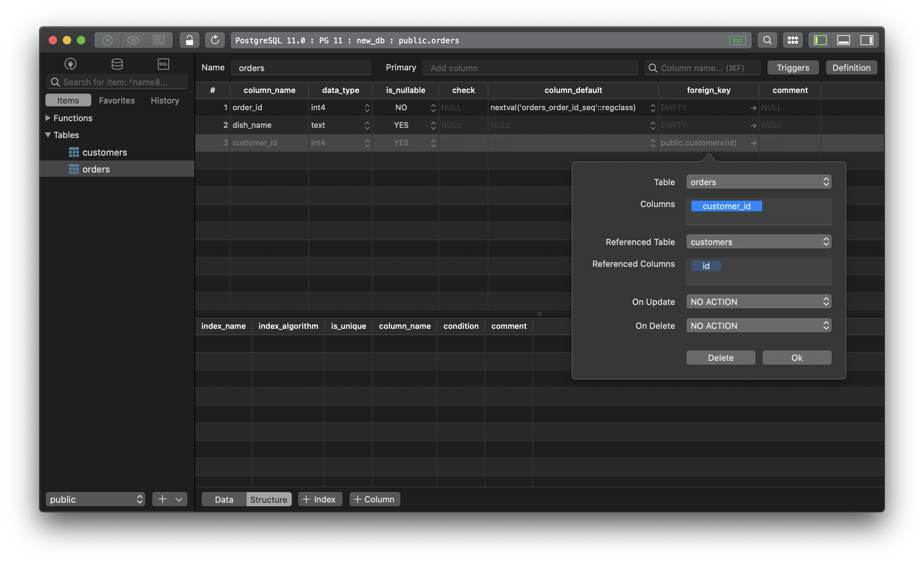
Task: Click the SQL editor icon
Action: 164,64
